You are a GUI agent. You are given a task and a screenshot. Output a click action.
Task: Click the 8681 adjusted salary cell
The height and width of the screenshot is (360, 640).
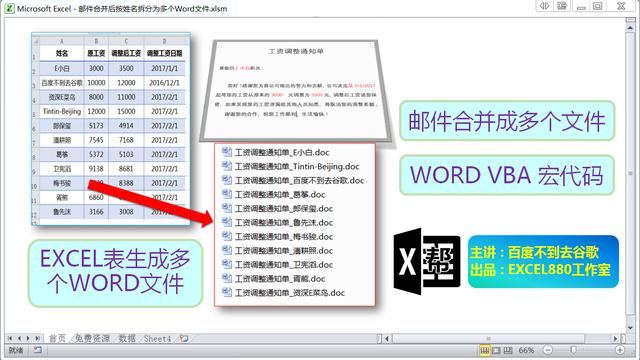pyautogui.click(x=126, y=169)
